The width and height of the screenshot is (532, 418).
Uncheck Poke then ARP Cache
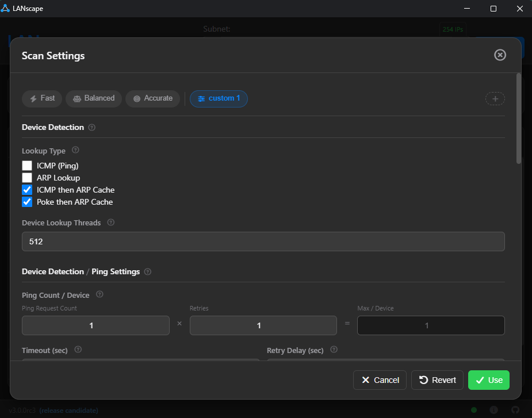pyautogui.click(x=26, y=202)
